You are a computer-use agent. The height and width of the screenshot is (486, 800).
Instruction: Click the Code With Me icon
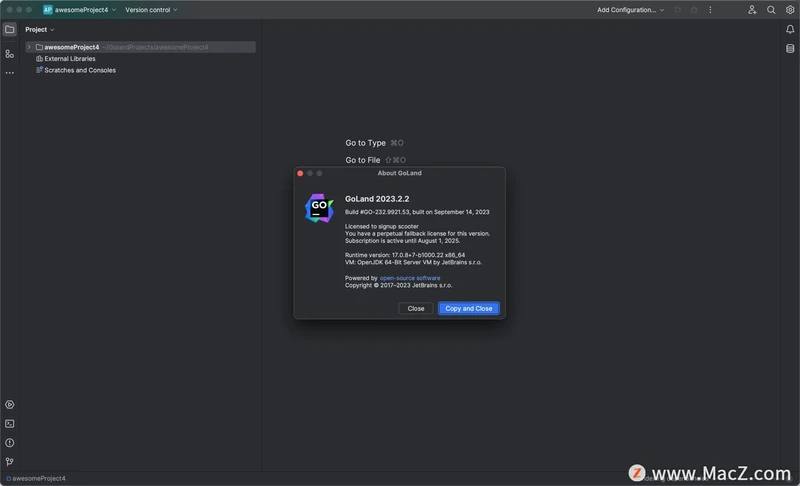coord(752,10)
